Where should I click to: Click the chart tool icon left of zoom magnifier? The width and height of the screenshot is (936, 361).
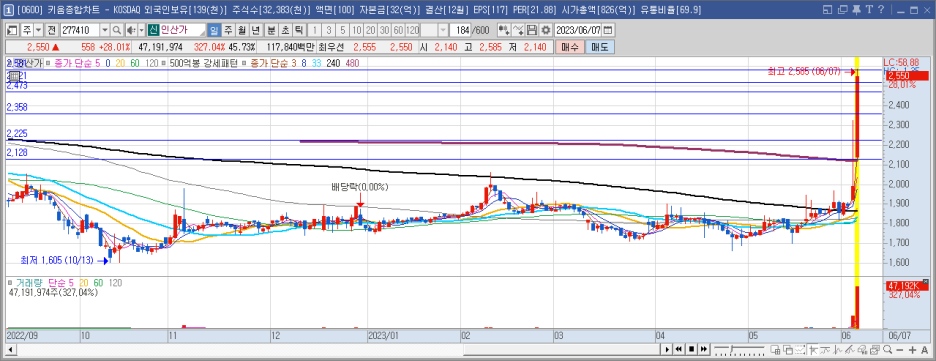point(875,349)
